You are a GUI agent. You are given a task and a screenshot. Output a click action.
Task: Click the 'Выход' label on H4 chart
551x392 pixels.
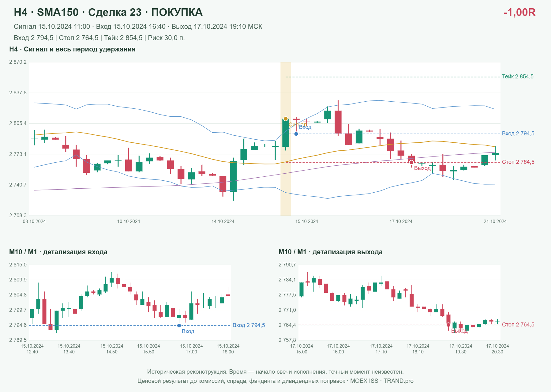click(x=422, y=168)
